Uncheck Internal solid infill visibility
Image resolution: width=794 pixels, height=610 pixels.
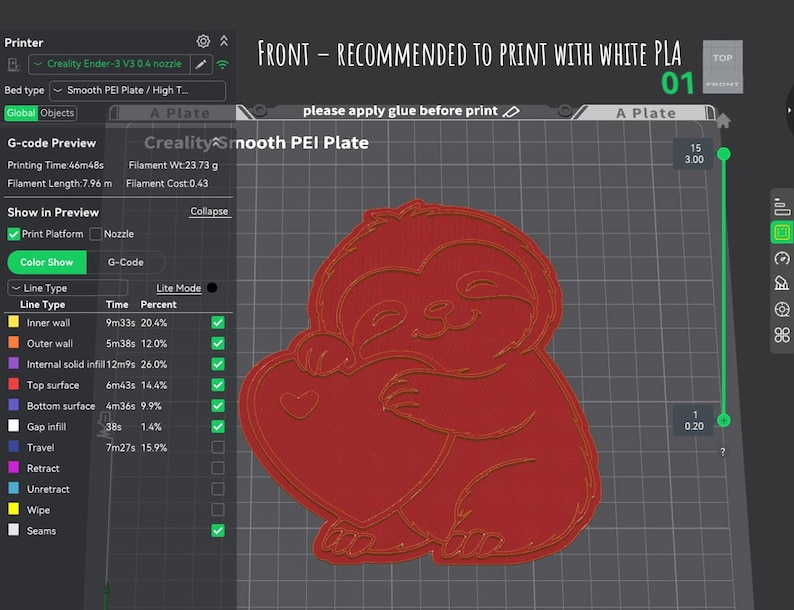click(x=218, y=364)
